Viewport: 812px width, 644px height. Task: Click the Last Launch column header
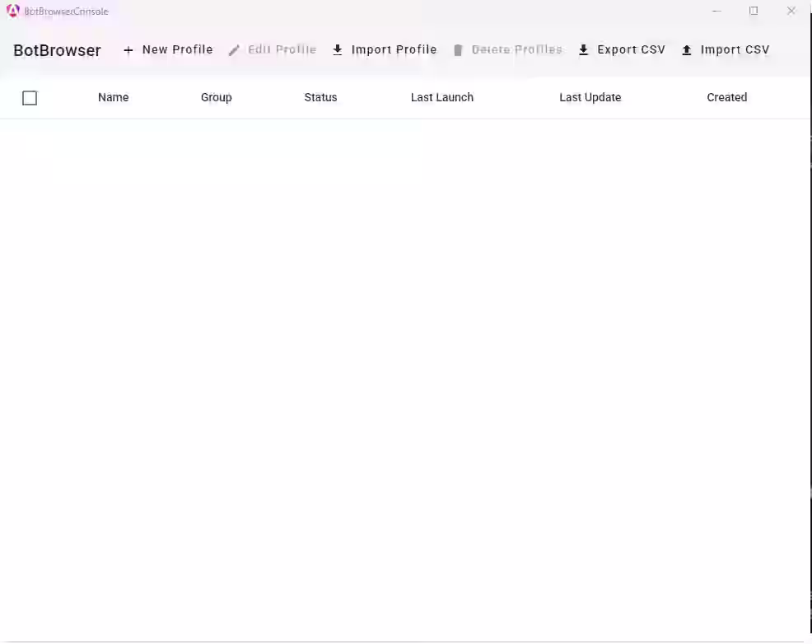pos(441,97)
